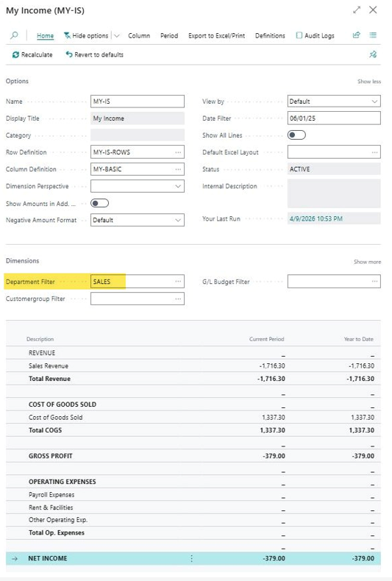Screen dimensions: 392x581
Task: Open the share icon in toolbar
Action: click(357, 35)
